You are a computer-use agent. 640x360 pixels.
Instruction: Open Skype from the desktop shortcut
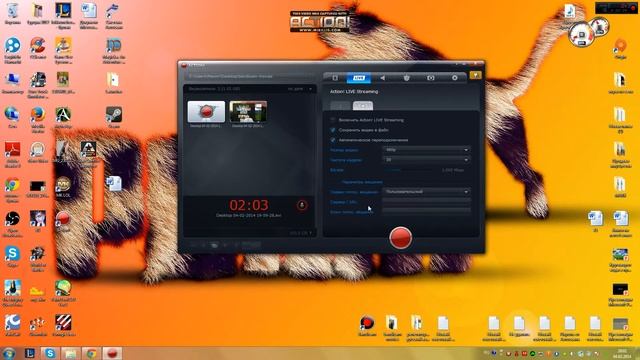[13, 256]
